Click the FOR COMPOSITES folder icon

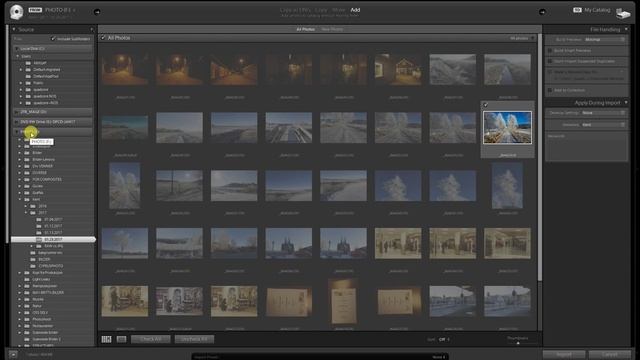[27, 179]
